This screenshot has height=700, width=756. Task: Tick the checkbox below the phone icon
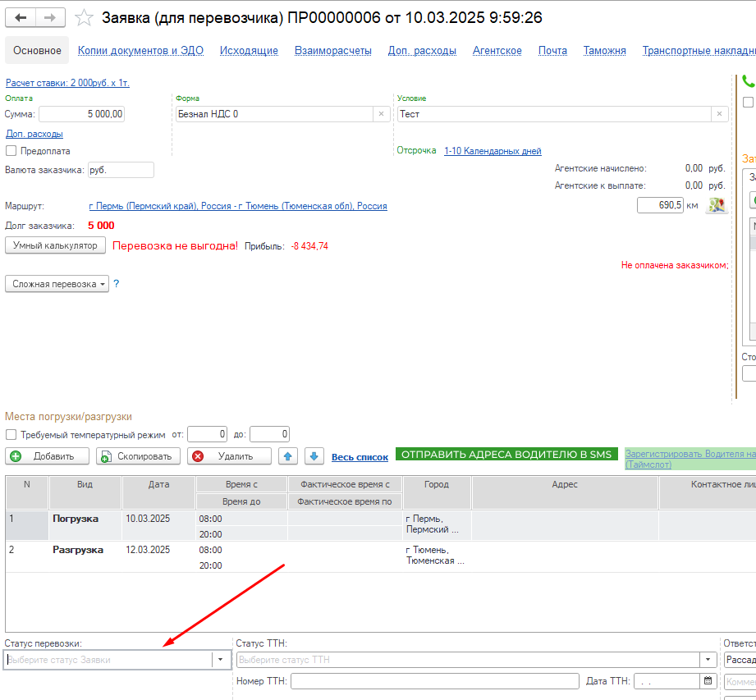coord(748,103)
